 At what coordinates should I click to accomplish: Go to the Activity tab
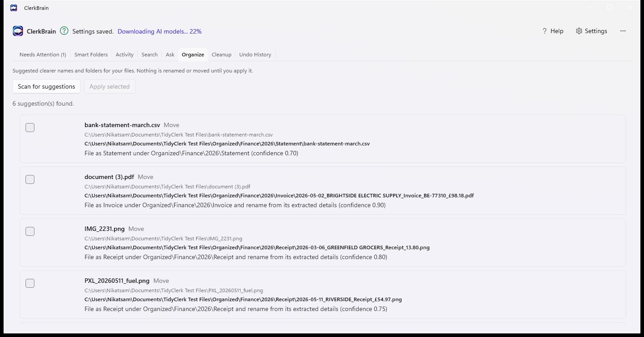click(x=125, y=55)
